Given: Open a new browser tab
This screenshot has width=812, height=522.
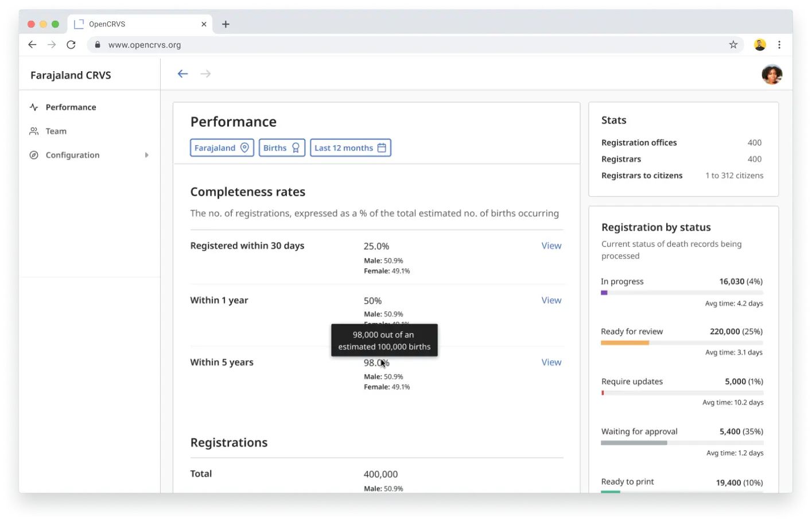Looking at the screenshot, I should pos(226,24).
